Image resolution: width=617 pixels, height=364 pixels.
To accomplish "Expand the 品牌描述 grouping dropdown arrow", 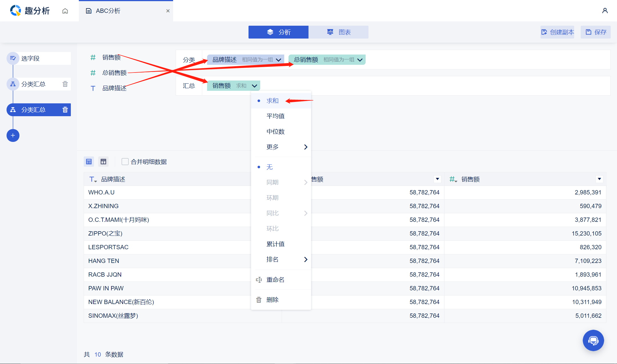I will (x=279, y=60).
